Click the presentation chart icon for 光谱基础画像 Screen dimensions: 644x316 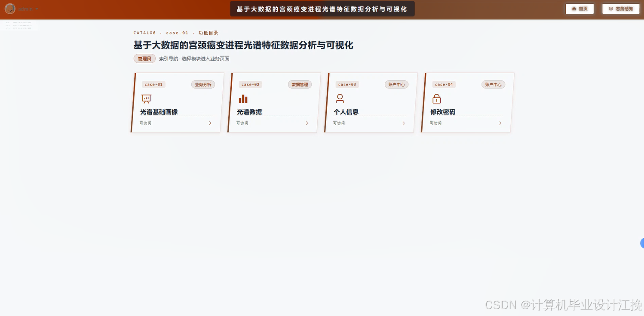(147, 99)
